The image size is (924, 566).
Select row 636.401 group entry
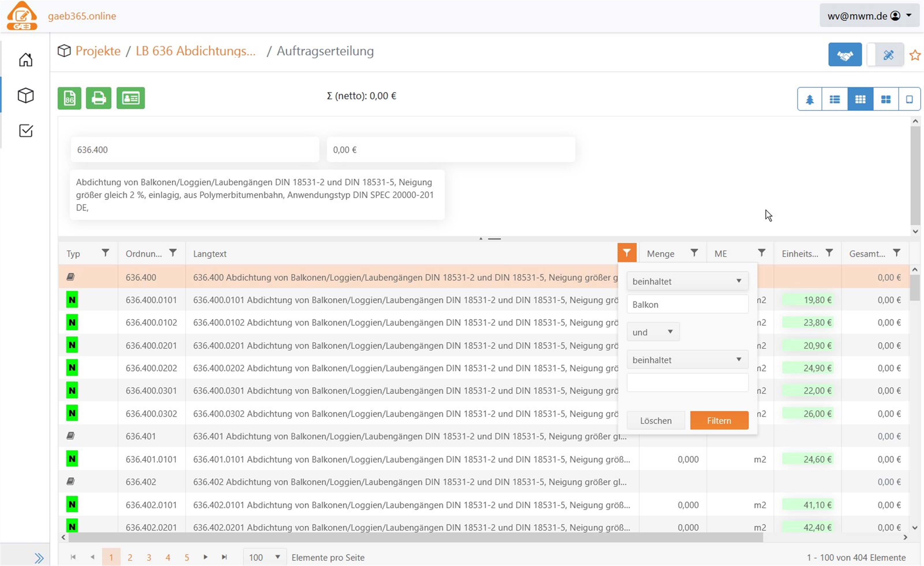coord(483,436)
